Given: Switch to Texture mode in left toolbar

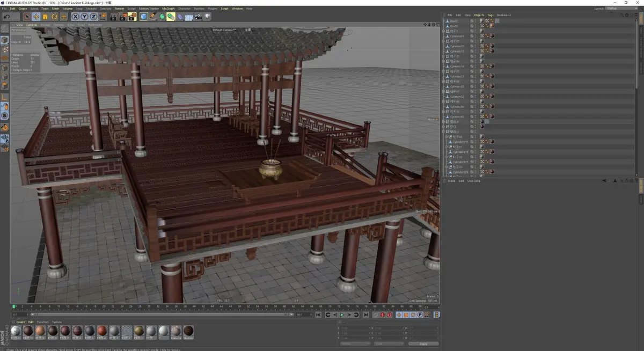Looking at the screenshot, I should (x=4, y=49).
